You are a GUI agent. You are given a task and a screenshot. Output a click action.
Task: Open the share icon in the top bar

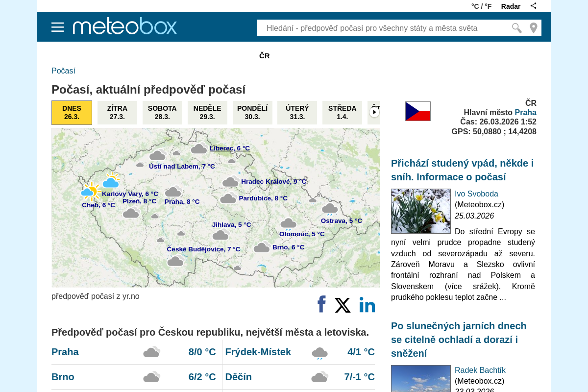533,5
